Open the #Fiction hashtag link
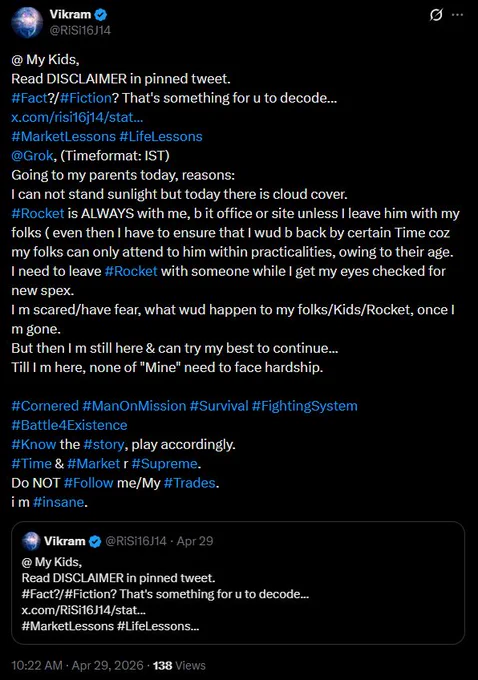478x680 pixels. 85,98
